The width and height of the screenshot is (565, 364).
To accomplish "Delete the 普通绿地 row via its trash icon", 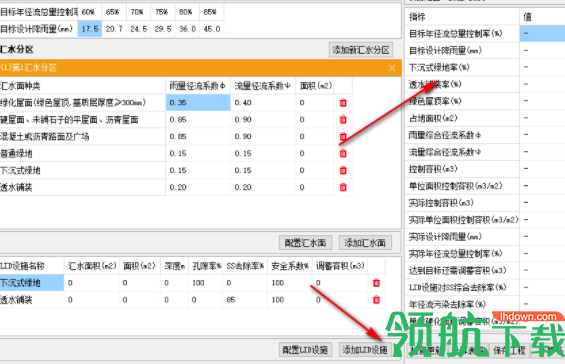I will (343, 154).
